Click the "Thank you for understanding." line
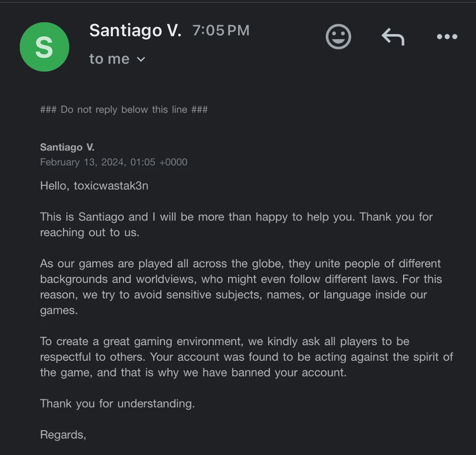 [x=117, y=404]
